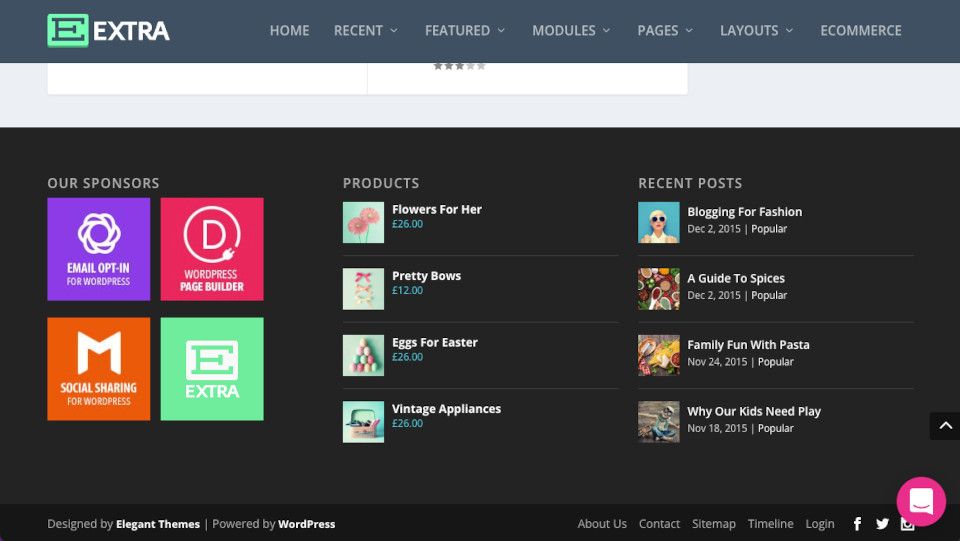Screen dimensions: 960x541
Task: Open the Vintage Appliances product link
Action: click(446, 409)
